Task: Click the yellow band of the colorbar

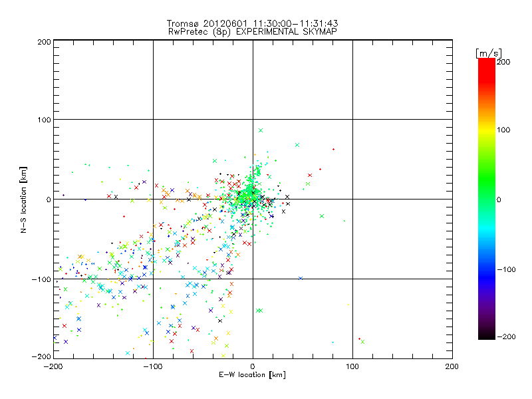Action: click(x=487, y=130)
